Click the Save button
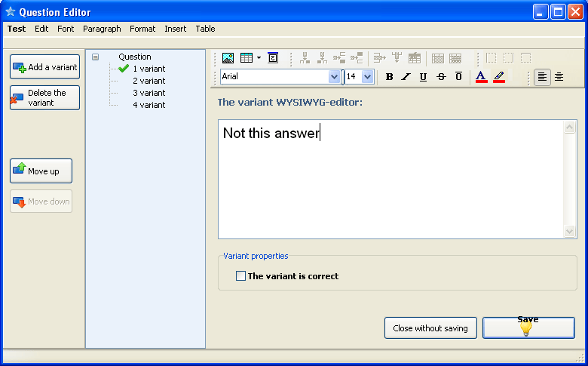The width and height of the screenshot is (588, 366). coord(528,328)
